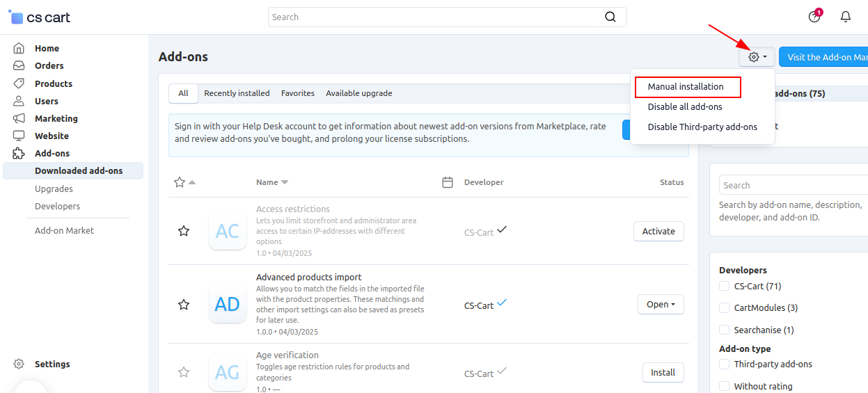This screenshot has width=868, height=393.
Task: Click the CS-Cart logo
Action: (x=39, y=17)
